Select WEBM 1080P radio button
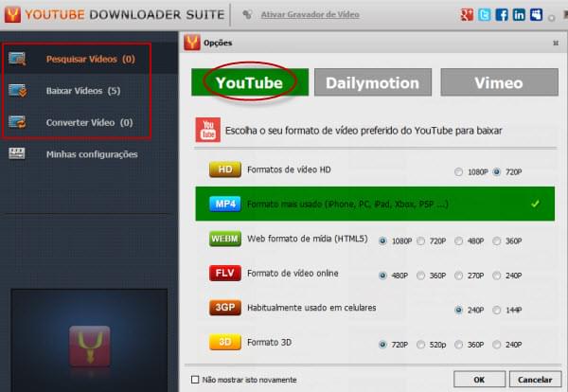Image resolution: width=568 pixels, height=392 pixels. (382, 241)
